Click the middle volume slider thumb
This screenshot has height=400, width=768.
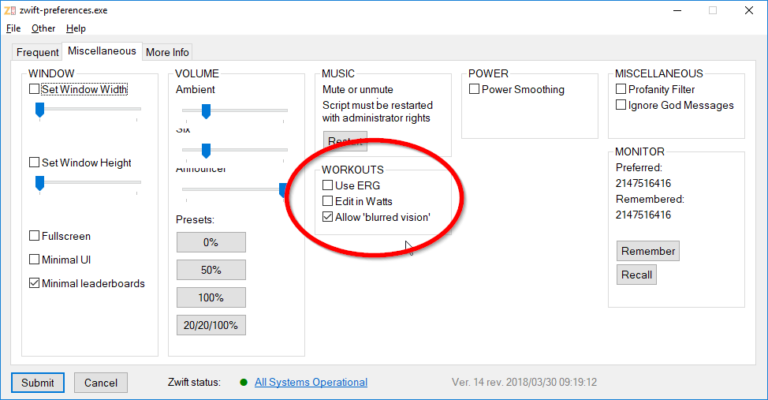click(x=206, y=150)
